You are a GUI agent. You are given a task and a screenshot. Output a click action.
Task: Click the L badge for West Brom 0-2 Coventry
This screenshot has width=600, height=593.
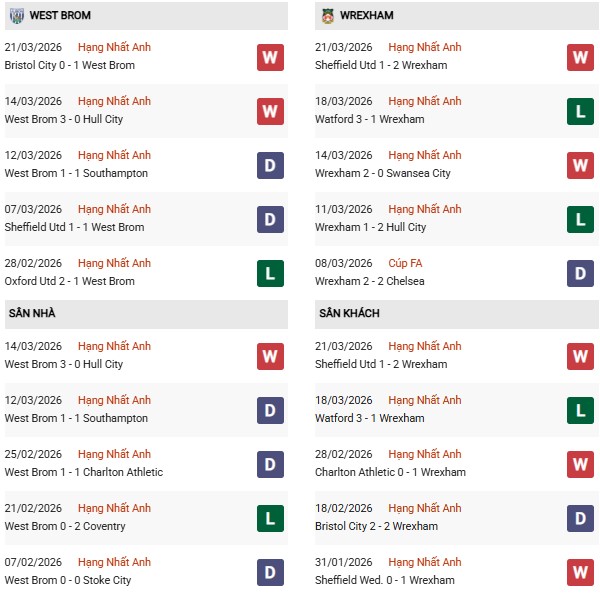(270, 518)
